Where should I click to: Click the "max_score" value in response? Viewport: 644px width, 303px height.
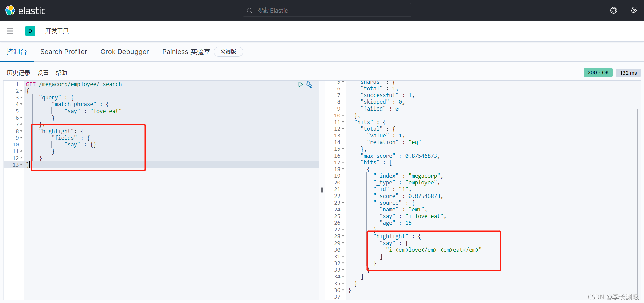tap(421, 156)
